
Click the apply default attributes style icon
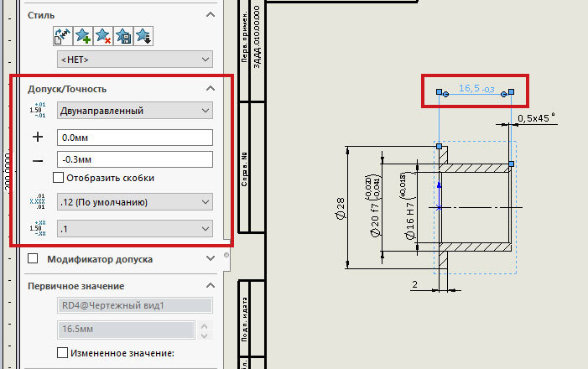tap(63, 36)
